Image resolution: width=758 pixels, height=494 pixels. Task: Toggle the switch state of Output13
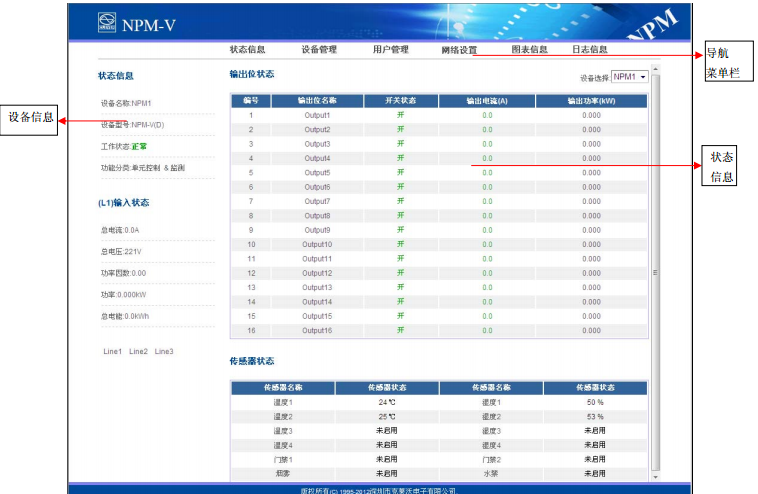401,287
